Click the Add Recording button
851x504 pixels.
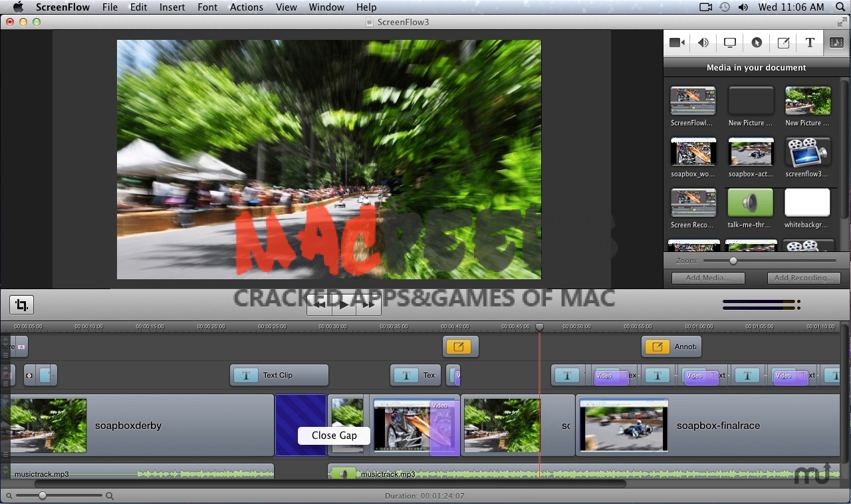[804, 278]
